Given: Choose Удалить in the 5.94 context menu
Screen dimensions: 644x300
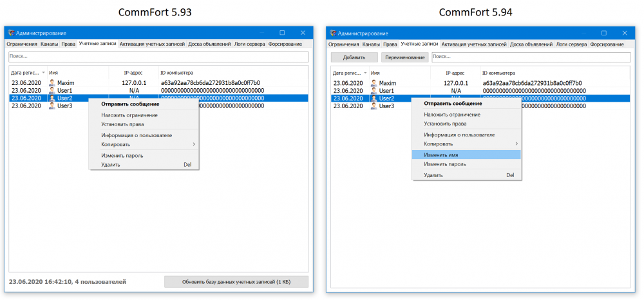Looking at the screenshot, I should pyautogui.click(x=433, y=175).
